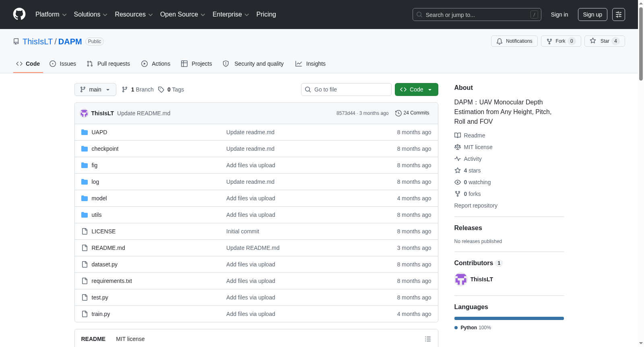Open the Actions tab
Image resolution: width=644 pixels, height=347 pixels.
pyautogui.click(x=156, y=64)
